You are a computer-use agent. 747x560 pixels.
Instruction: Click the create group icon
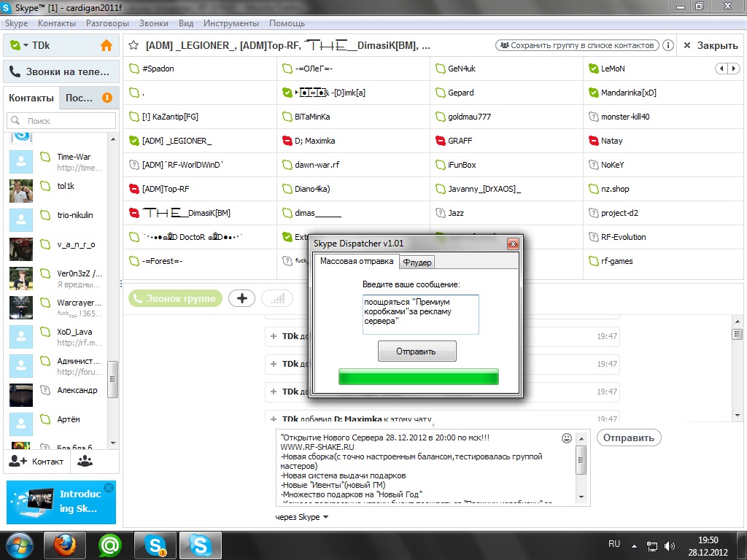point(85,462)
